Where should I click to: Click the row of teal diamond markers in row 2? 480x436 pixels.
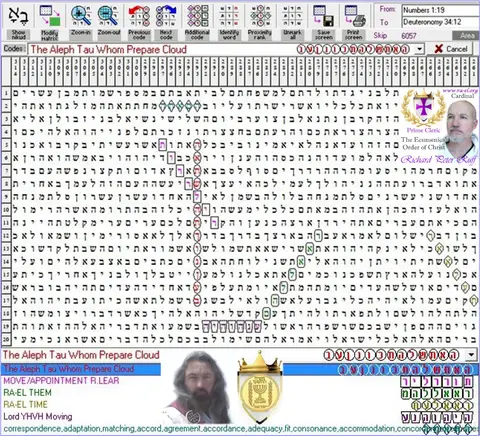coord(180,106)
